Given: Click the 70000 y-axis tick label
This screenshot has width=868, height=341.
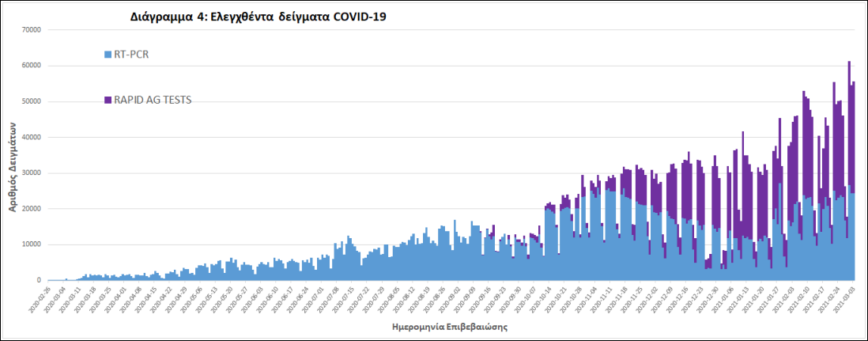Looking at the screenshot, I should 30,30.
